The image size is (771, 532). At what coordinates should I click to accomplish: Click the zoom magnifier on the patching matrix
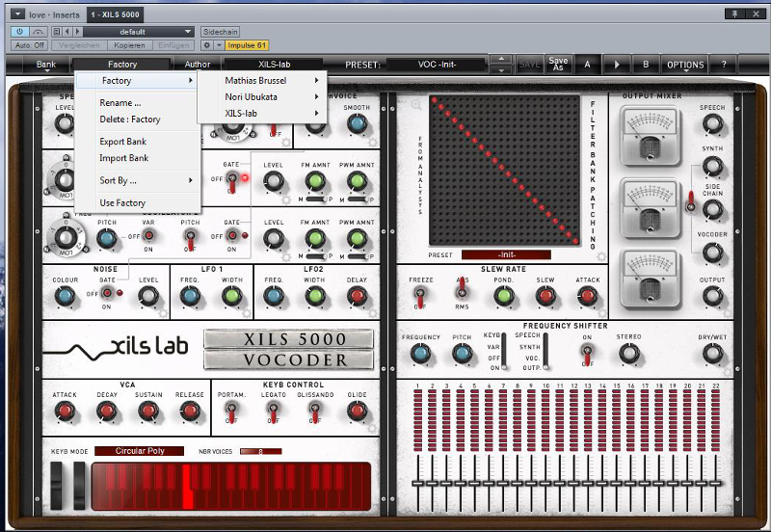[x=416, y=104]
